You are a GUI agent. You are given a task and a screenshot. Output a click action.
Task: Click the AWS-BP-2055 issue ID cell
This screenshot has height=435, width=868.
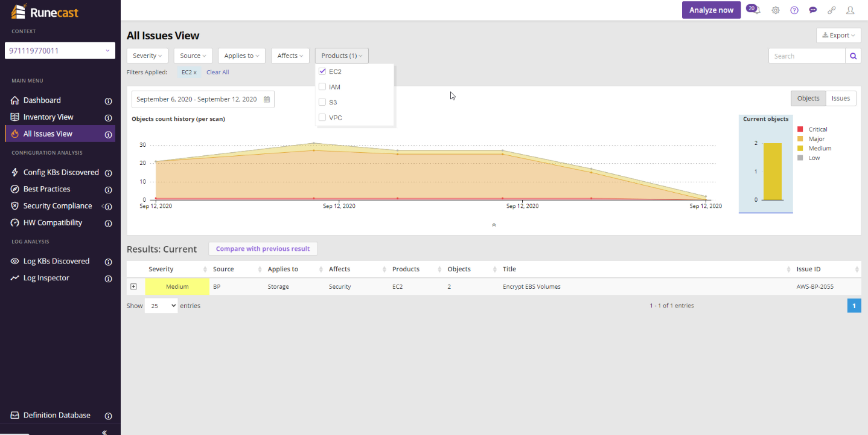pyautogui.click(x=815, y=287)
